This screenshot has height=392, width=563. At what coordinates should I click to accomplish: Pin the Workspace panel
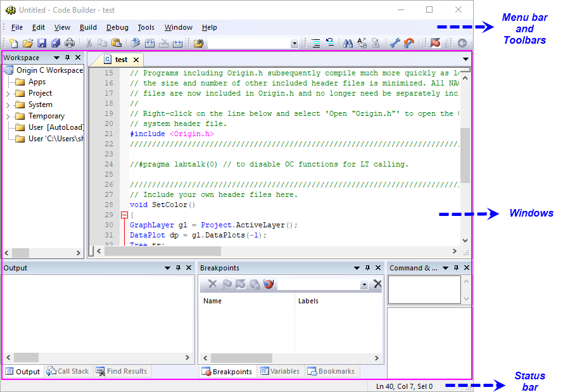point(67,58)
